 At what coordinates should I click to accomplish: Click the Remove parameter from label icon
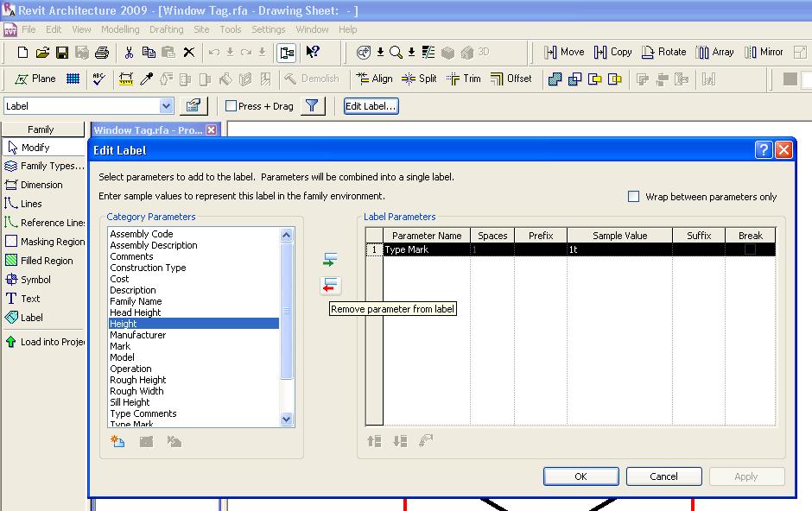click(330, 286)
